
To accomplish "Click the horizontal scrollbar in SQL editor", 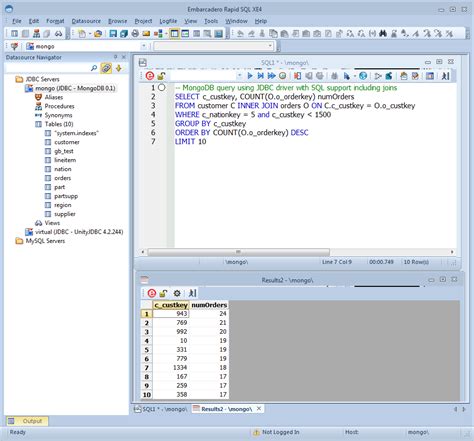I will click(x=238, y=252).
